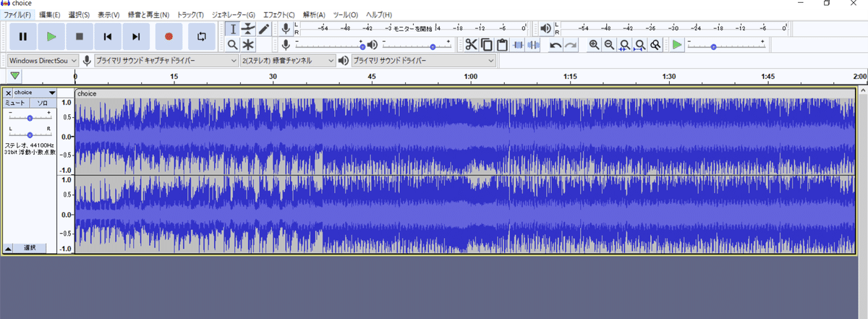
Task: Adjust the recording volume slider
Action: pos(331,45)
